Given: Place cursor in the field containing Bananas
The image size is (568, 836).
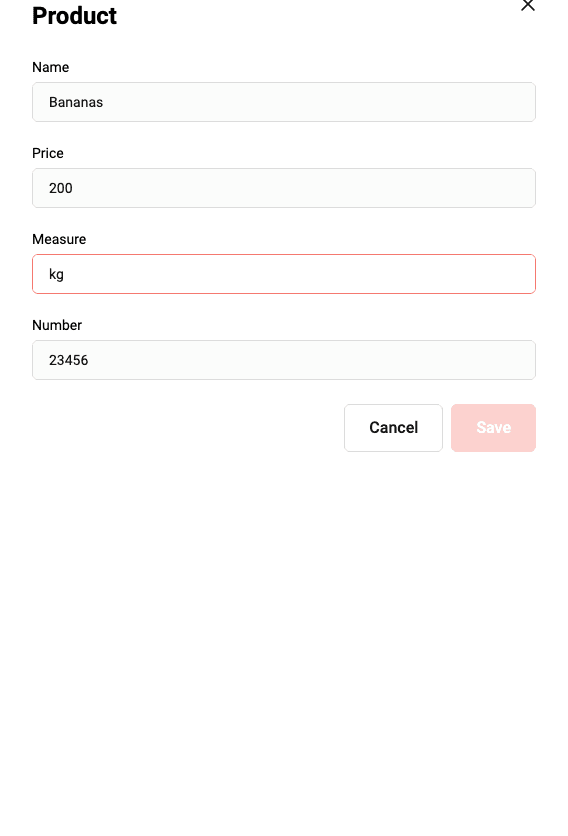Looking at the screenshot, I should click(x=284, y=102).
